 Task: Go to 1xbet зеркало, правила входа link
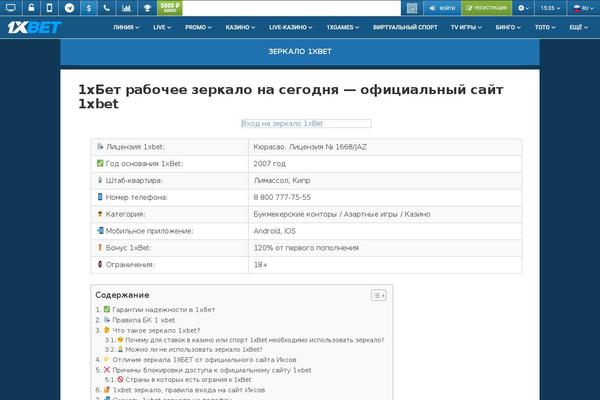click(x=189, y=390)
